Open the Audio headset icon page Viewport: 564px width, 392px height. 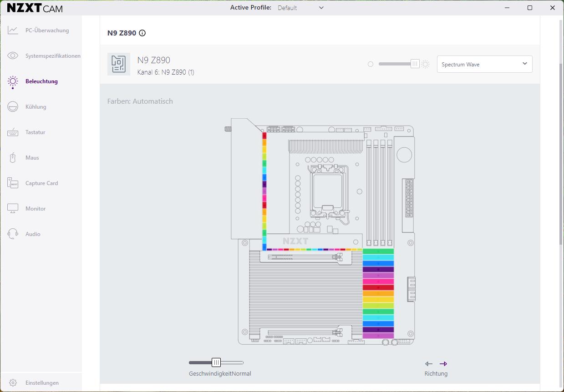tap(13, 234)
